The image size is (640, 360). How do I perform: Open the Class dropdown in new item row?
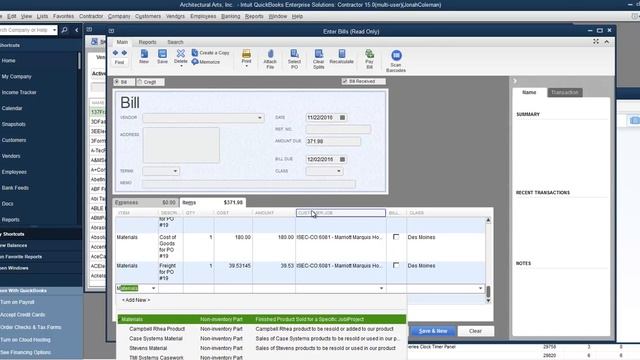480,288
